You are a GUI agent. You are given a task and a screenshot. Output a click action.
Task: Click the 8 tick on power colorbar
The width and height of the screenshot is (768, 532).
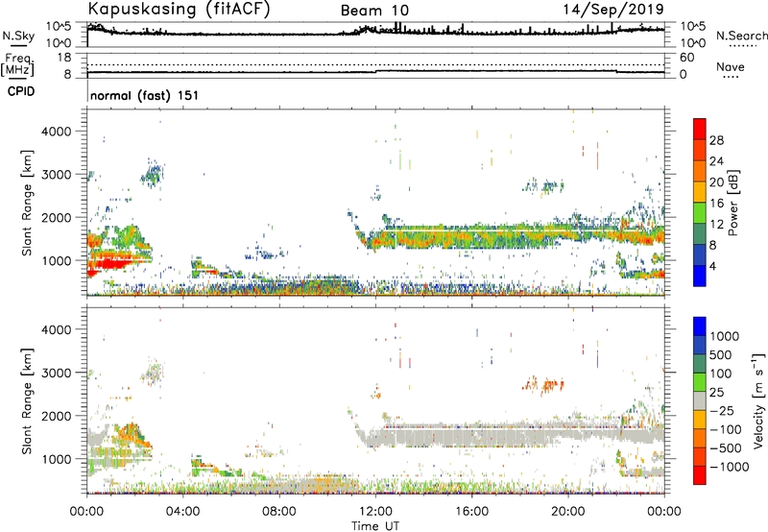[713, 245]
